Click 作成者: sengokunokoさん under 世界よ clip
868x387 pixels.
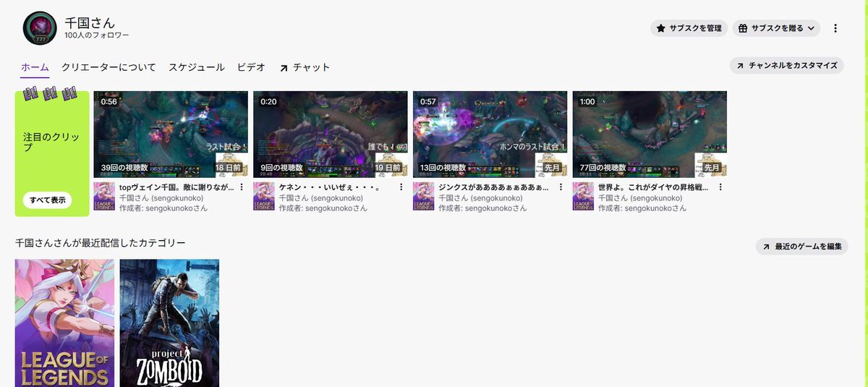pos(642,208)
